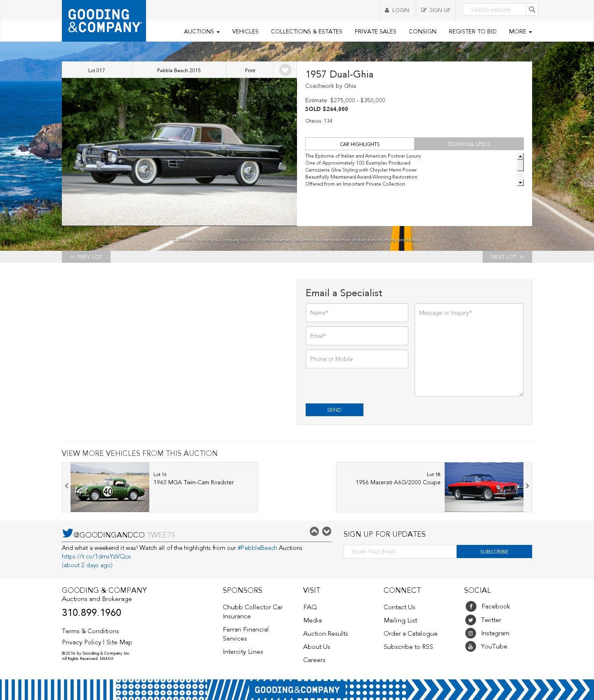Click the carousel left arrow

66,486
